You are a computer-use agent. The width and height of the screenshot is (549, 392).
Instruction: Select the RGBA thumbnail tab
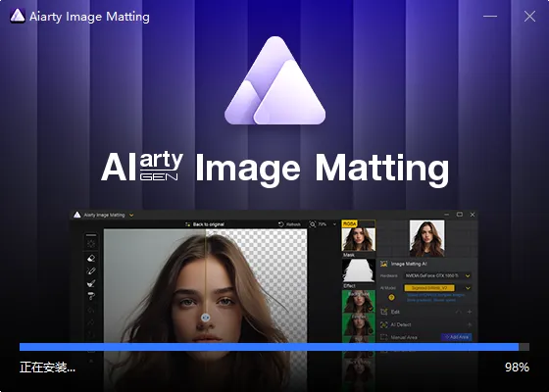(358, 235)
